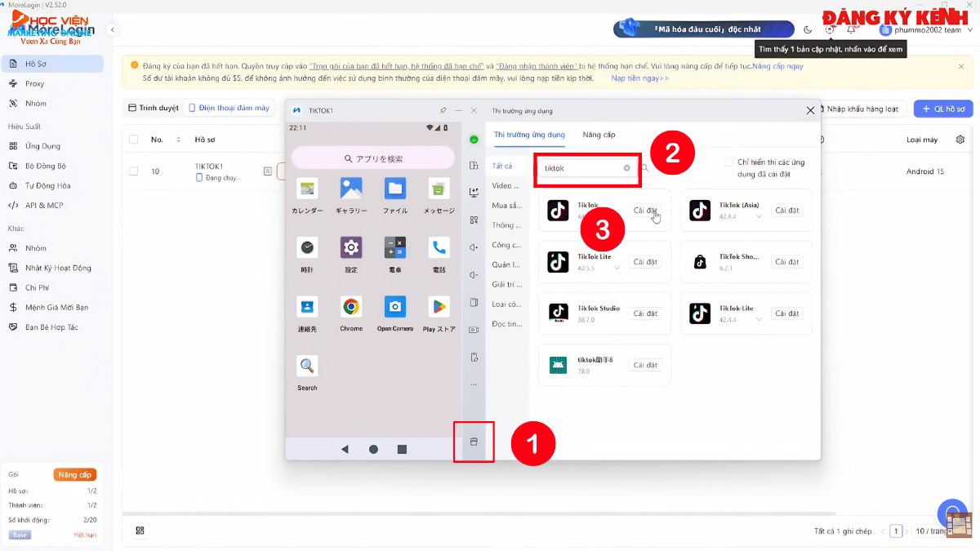Pin the TIKTOK1 phone window
Image resolution: width=980 pixels, height=551 pixels.
(443, 110)
